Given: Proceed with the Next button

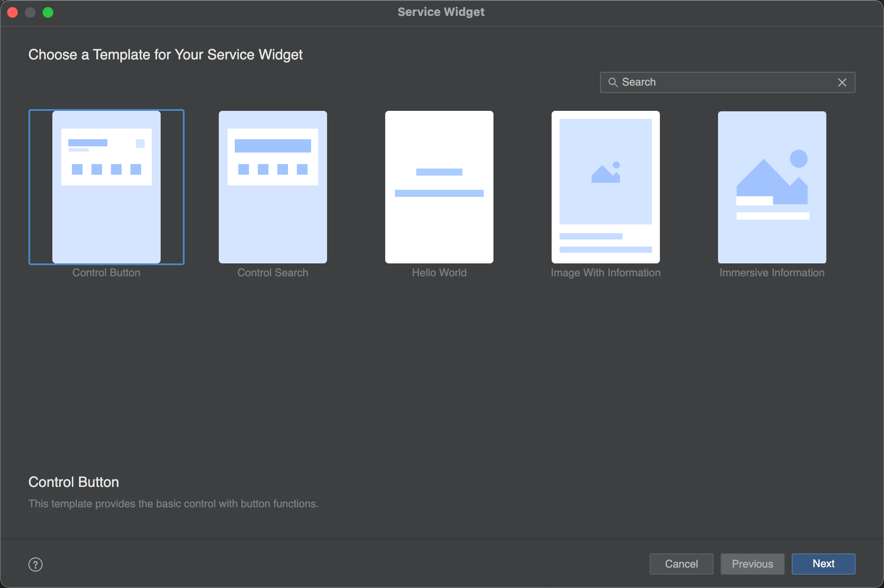Looking at the screenshot, I should click(823, 564).
